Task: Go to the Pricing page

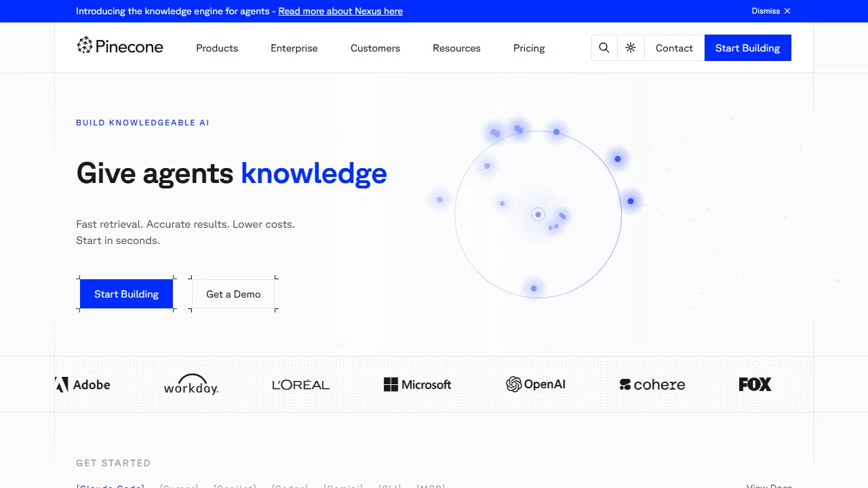Action: point(529,48)
